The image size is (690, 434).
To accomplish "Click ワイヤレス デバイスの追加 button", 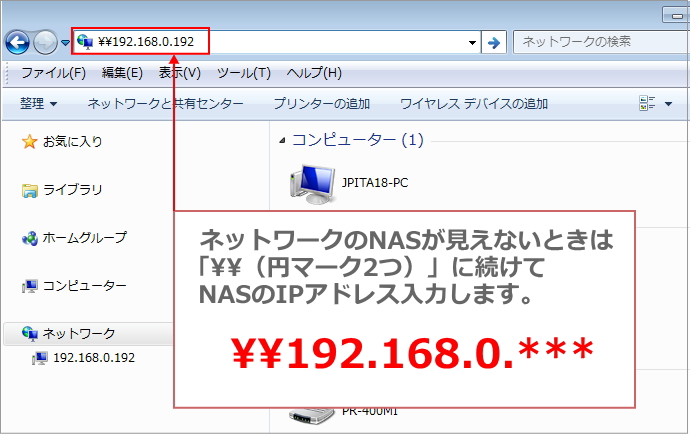I will [x=473, y=103].
